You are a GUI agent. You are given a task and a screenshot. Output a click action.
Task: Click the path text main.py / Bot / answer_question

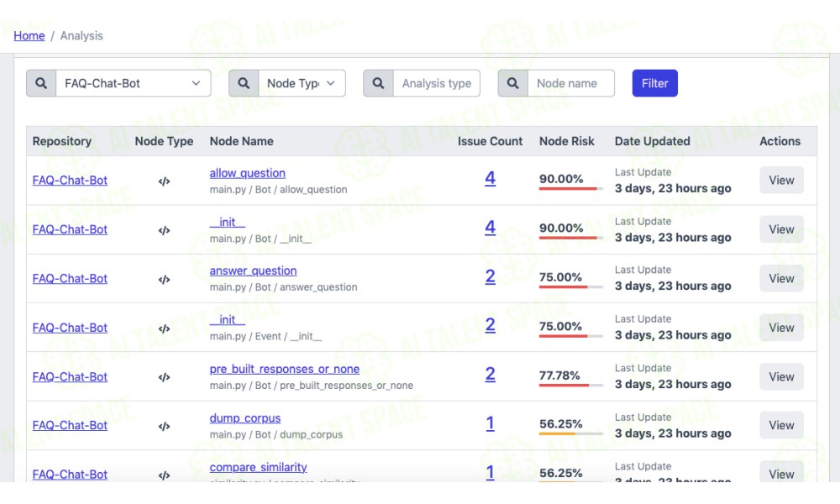click(283, 287)
